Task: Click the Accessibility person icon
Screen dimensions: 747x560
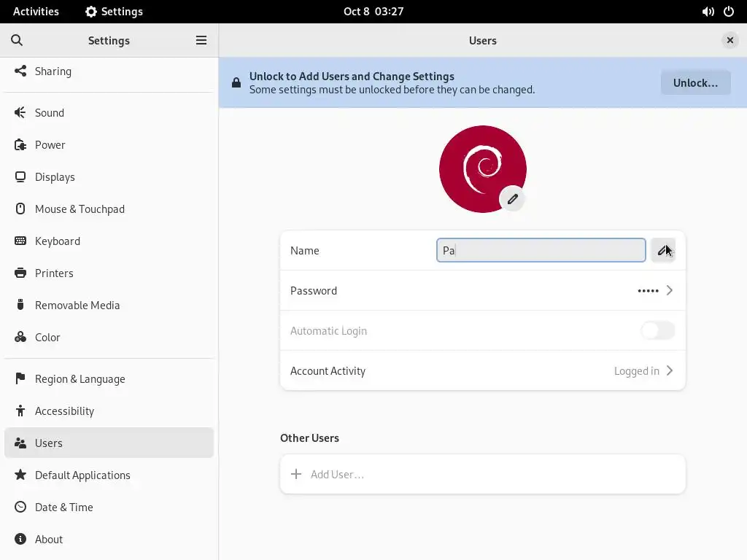Action: coord(20,411)
